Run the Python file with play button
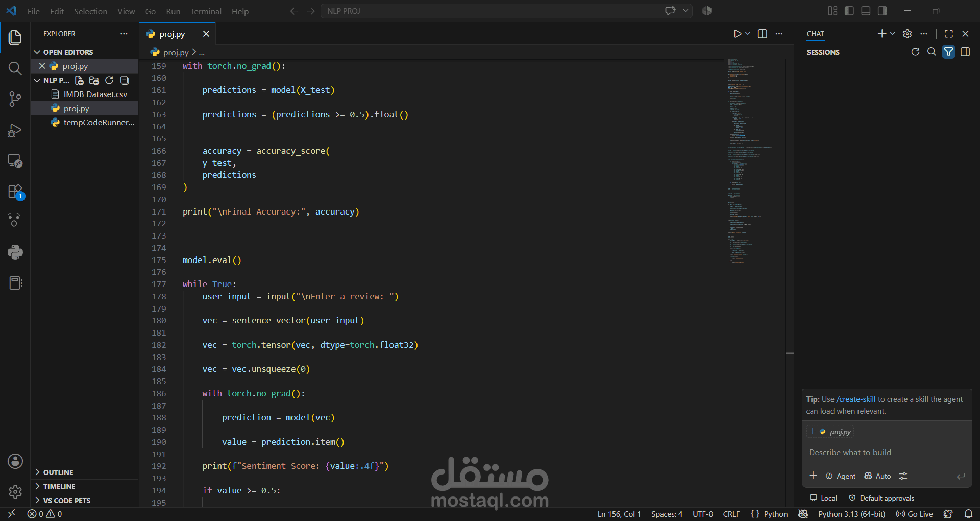 pyautogui.click(x=737, y=34)
